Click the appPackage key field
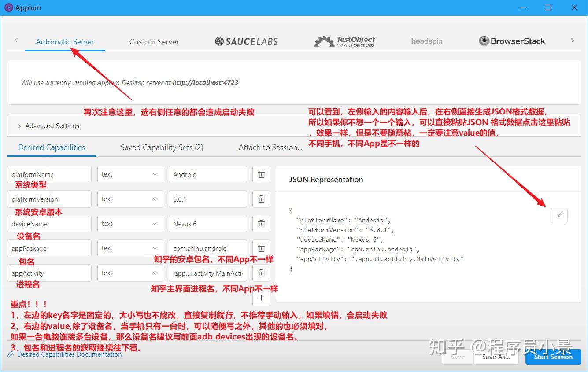The width and height of the screenshot is (588, 372). 49,248
